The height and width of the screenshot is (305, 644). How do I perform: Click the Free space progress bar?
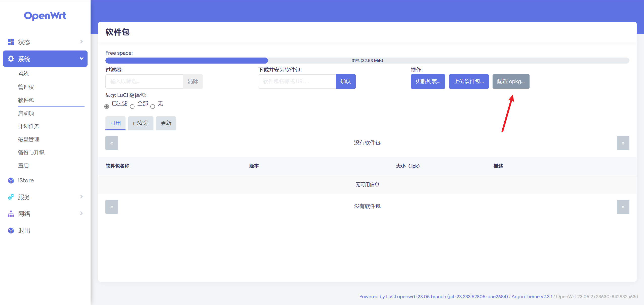(x=367, y=61)
